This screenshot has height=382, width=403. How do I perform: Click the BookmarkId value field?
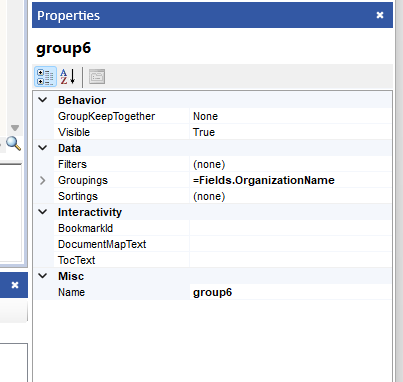click(290, 228)
